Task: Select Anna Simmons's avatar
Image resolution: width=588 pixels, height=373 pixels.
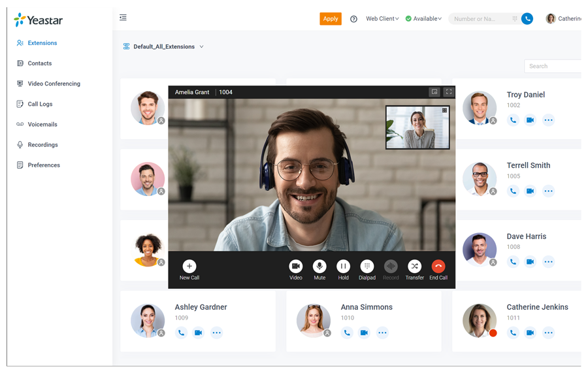Action: (x=314, y=321)
